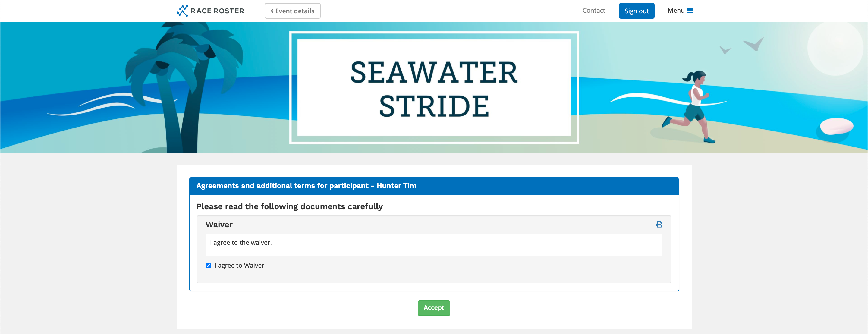Open the hamburger Menu icon
The width and height of the screenshot is (868, 334).
690,11
